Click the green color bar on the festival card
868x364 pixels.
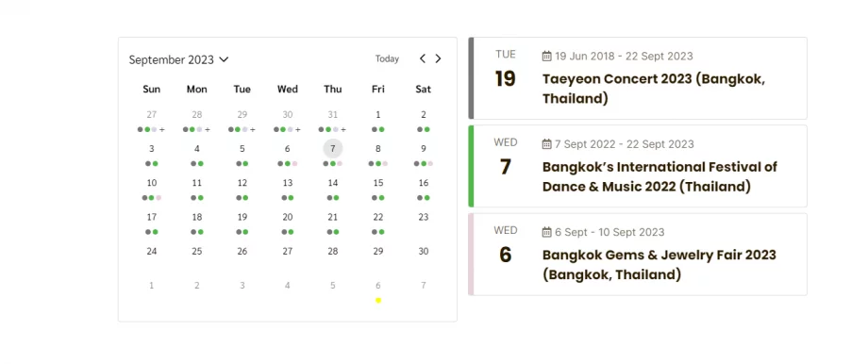(x=471, y=166)
